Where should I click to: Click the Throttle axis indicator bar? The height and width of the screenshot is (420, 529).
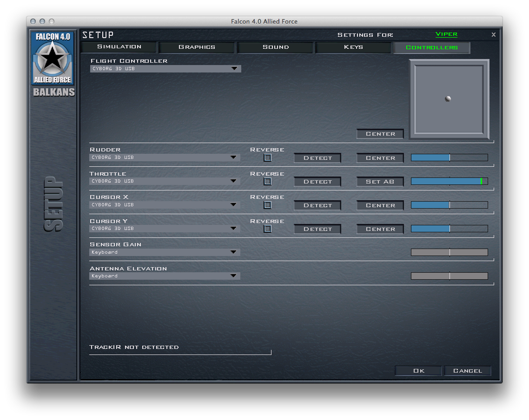coord(450,181)
